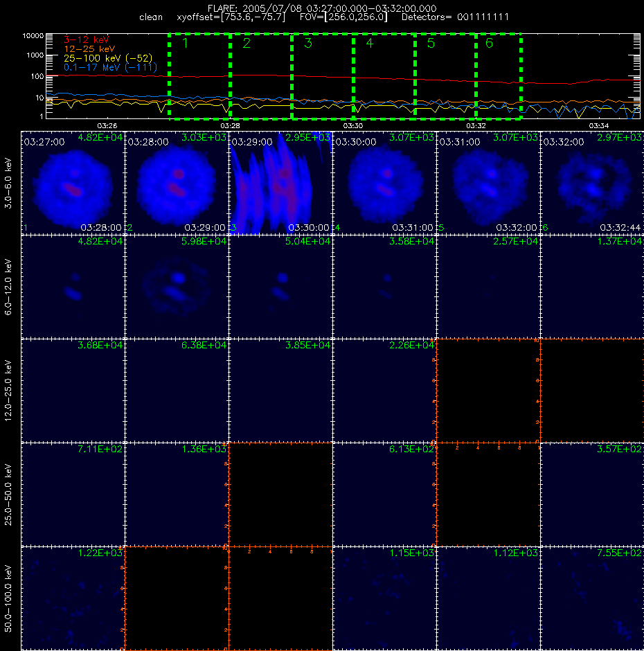Click the 1.37E+04 peak value
Screen dimensions: 644x651
point(620,241)
